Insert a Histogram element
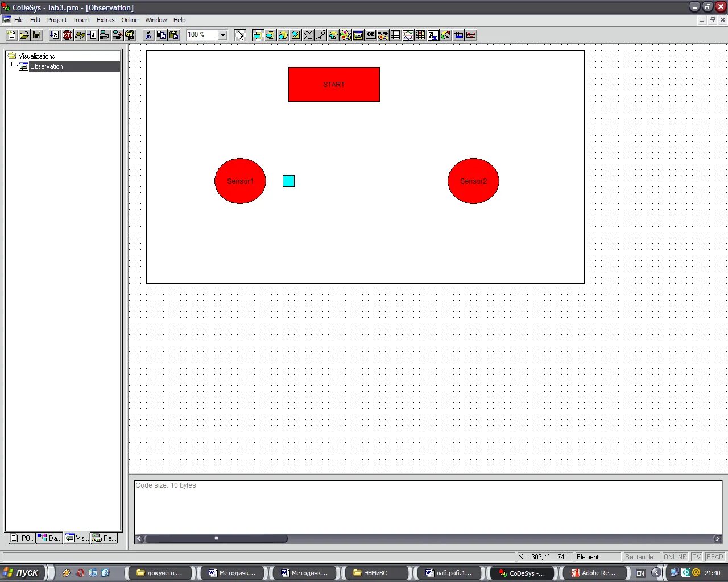728x582 pixels. (471, 35)
